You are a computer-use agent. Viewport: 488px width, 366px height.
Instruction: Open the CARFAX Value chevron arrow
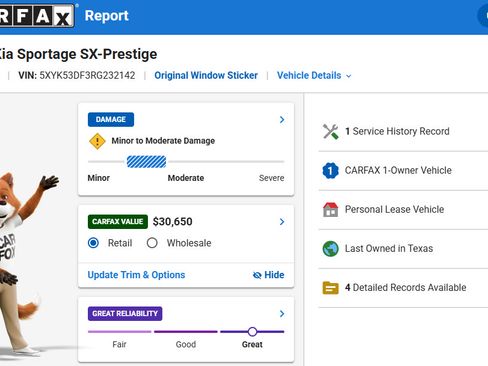pos(282,222)
